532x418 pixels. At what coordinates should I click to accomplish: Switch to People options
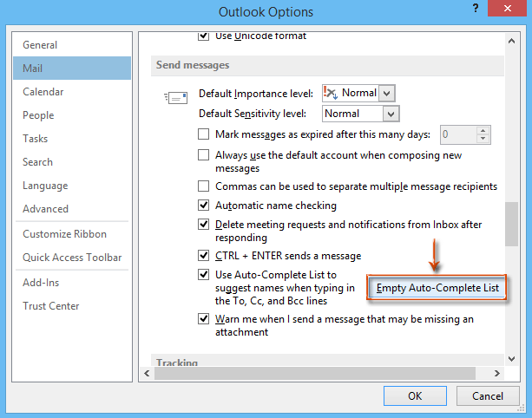72,115
